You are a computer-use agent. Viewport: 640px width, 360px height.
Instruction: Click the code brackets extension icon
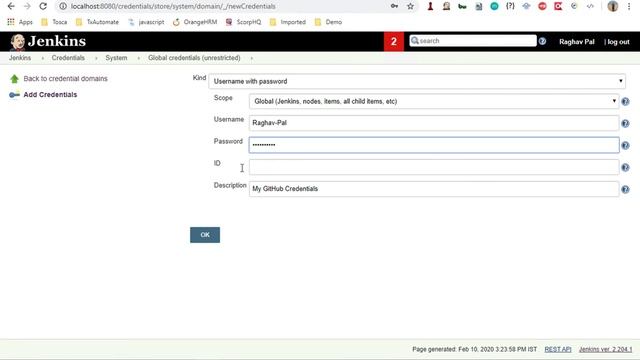[590, 6]
